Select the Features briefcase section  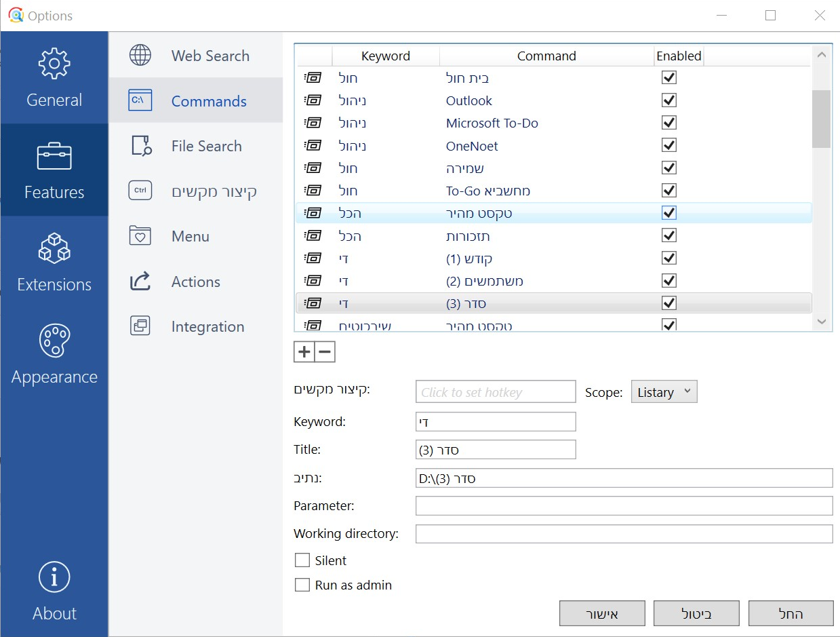(x=54, y=170)
